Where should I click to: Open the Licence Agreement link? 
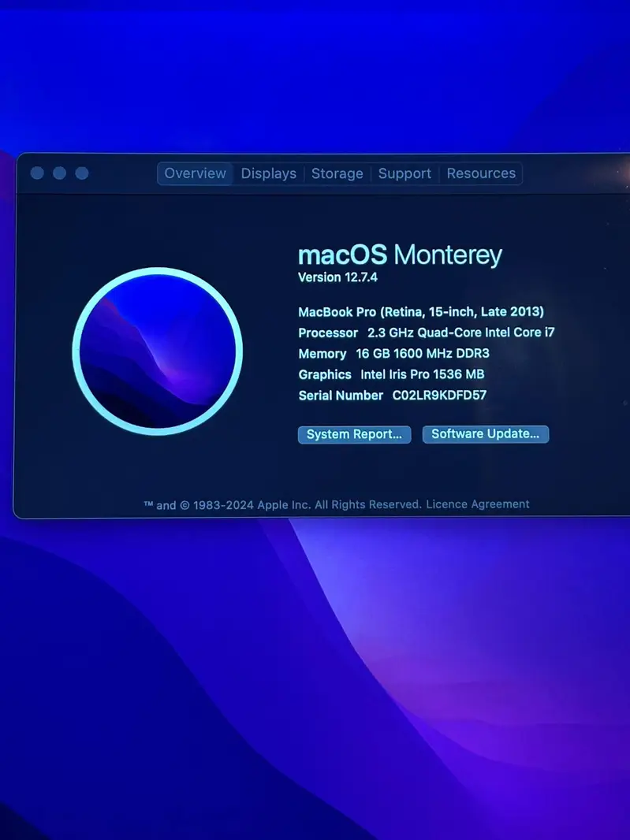pyautogui.click(x=478, y=504)
